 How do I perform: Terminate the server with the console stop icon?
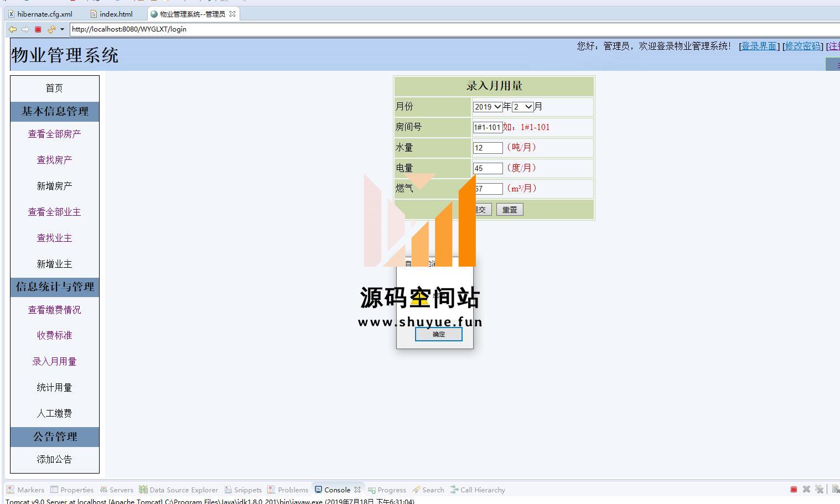coord(794,489)
